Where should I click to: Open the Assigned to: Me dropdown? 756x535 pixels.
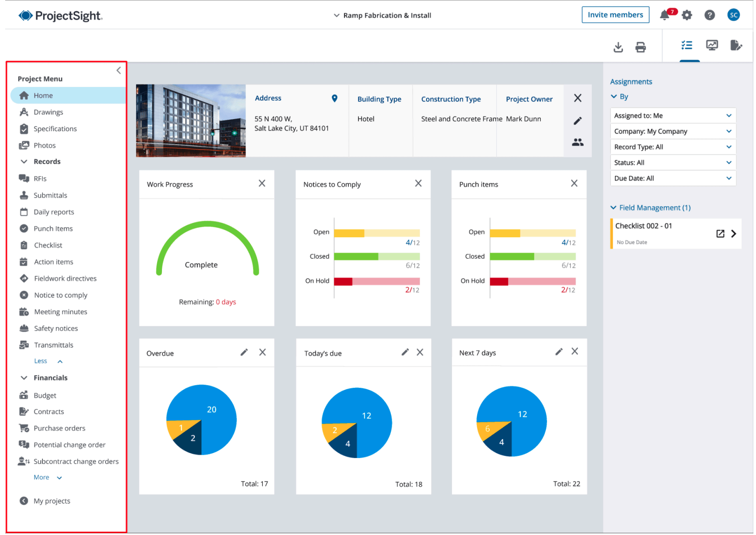(x=672, y=116)
